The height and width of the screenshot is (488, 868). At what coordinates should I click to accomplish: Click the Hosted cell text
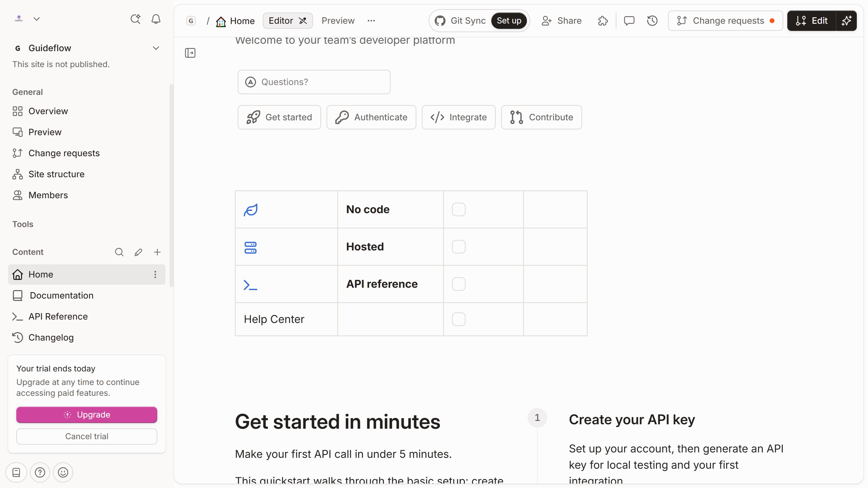[x=365, y=247]
